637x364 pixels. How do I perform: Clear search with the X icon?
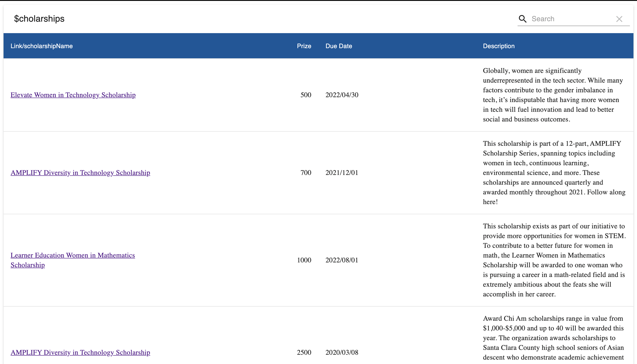tap(619, 19)
